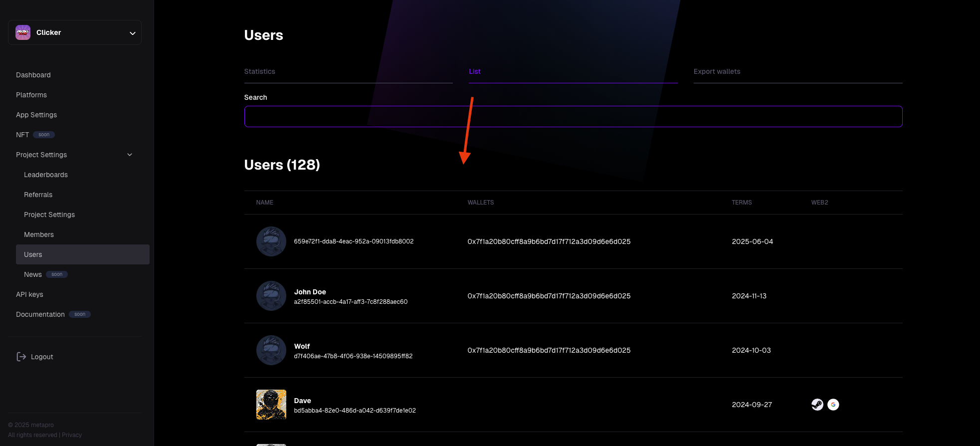
Task: Click John Doe's avatar
Action: coord(271,296)
